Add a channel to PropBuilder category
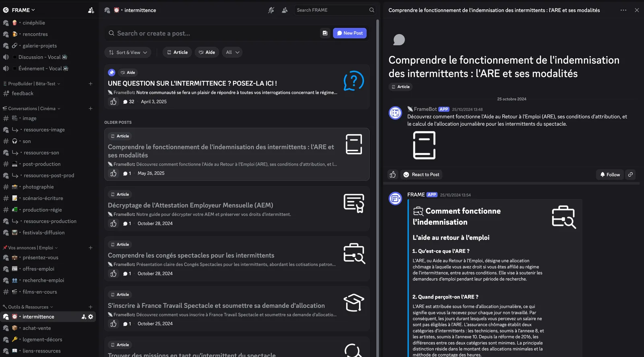This screenshot has height=357, width=644. [x=91, y=84]
